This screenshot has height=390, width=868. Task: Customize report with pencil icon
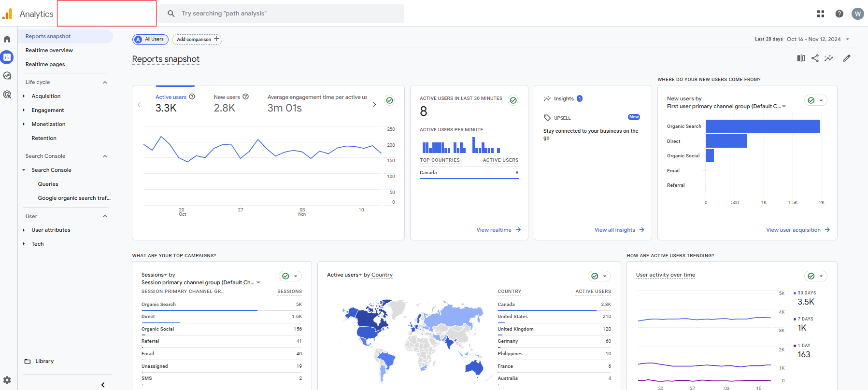[x=847, y=58]
